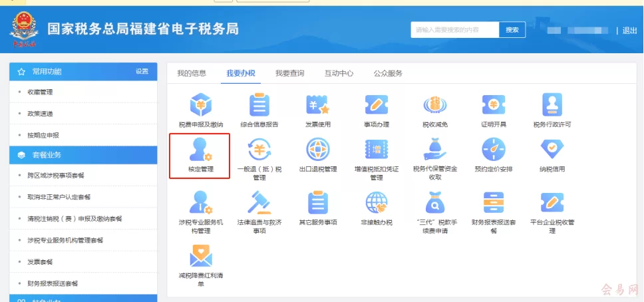
Task: Open 出口退税管理 globe icon
Action: (x=317, y=150)
